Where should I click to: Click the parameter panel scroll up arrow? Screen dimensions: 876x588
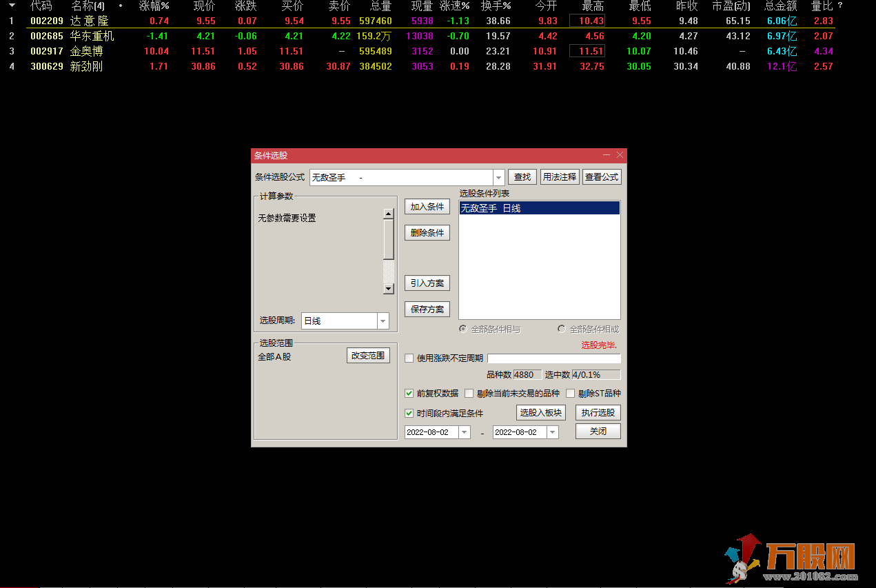coord(389,214)
